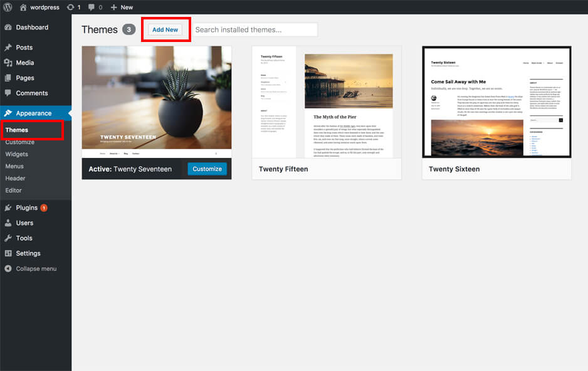Click the Media icon in sidebar
588x371 pixels.
coord(8,63)
